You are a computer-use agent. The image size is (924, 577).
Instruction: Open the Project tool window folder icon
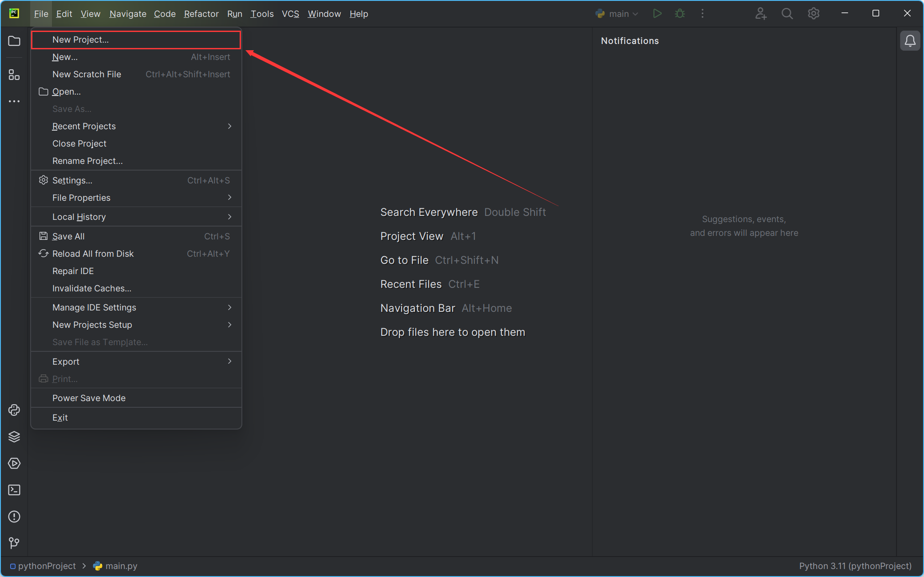click(x=14, y=41)
